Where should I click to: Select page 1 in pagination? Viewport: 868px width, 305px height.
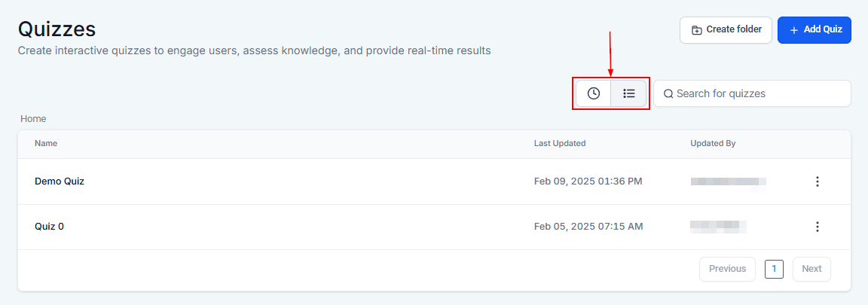[774, 269]
